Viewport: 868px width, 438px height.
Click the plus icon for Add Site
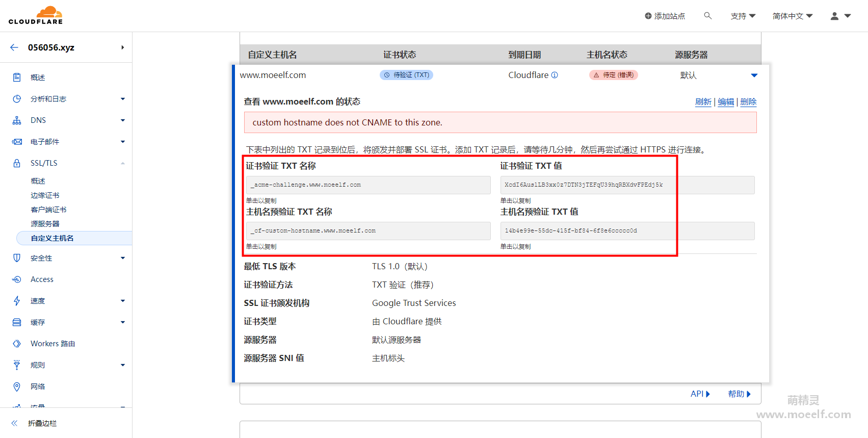point(648,16)
